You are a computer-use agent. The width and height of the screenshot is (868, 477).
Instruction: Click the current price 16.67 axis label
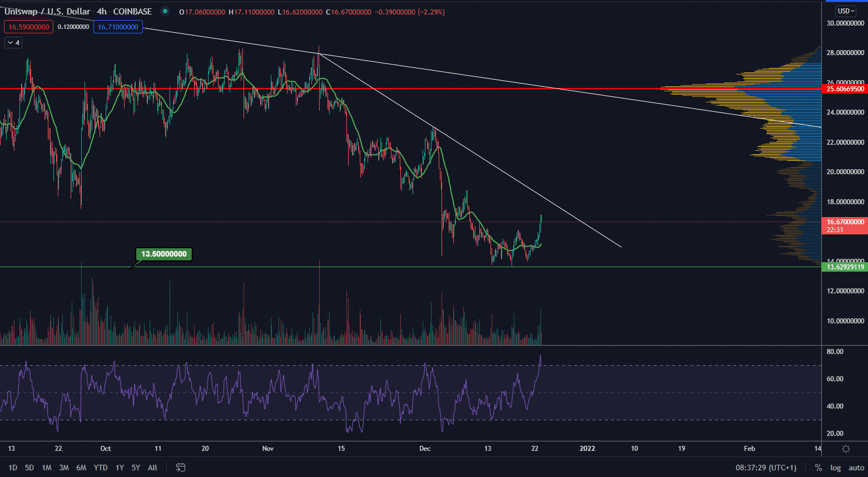coord(845,222)
